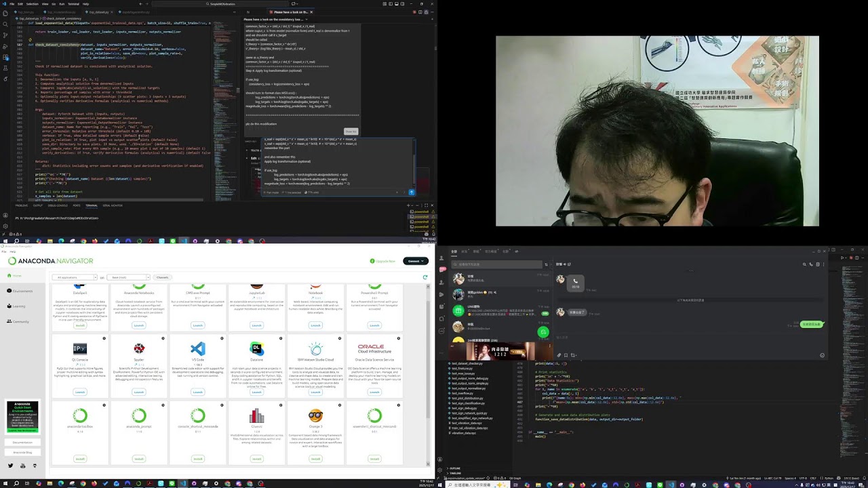The height and width of the screenshot is (488, 868).
Task: Refresh the Anaconda Navigator application list
Action: click(x=425, y=277)
